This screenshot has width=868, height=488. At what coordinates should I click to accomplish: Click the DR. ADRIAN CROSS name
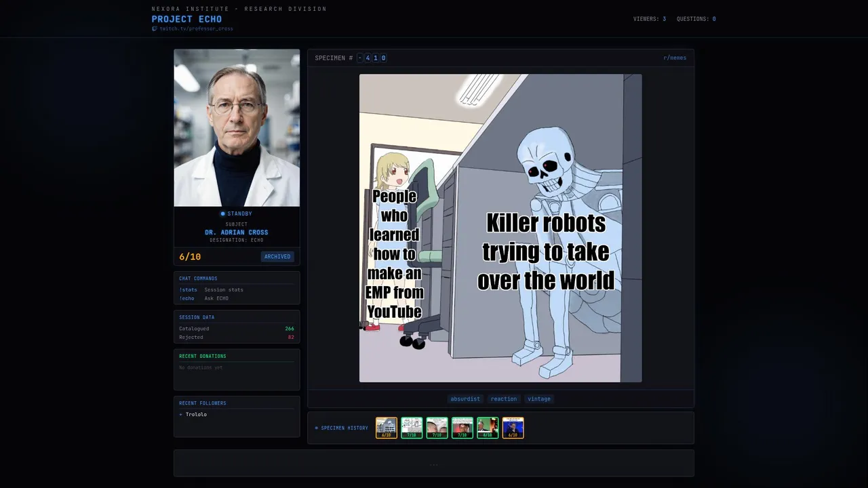coord(237,232)
